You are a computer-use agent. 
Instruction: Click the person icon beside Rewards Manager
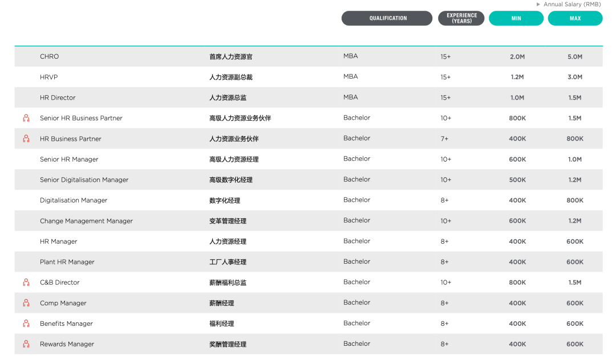pyautogui.click(x=26, y=344)
